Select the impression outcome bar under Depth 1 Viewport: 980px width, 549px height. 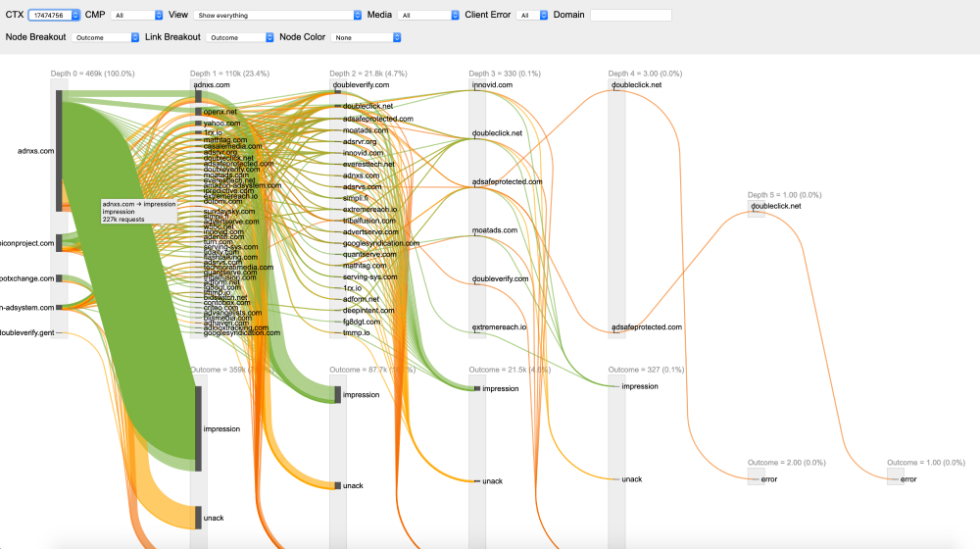tap(199, 428)
